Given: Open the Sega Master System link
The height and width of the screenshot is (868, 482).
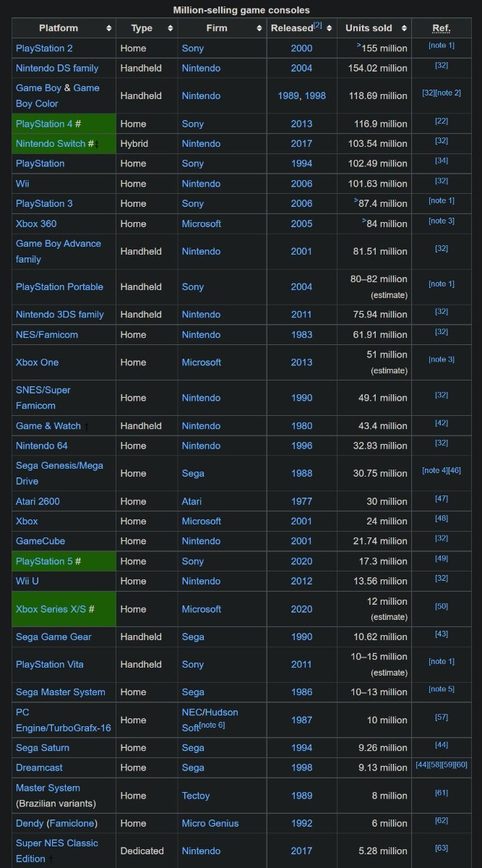Looking at the screenshot, I should (61, 692).
